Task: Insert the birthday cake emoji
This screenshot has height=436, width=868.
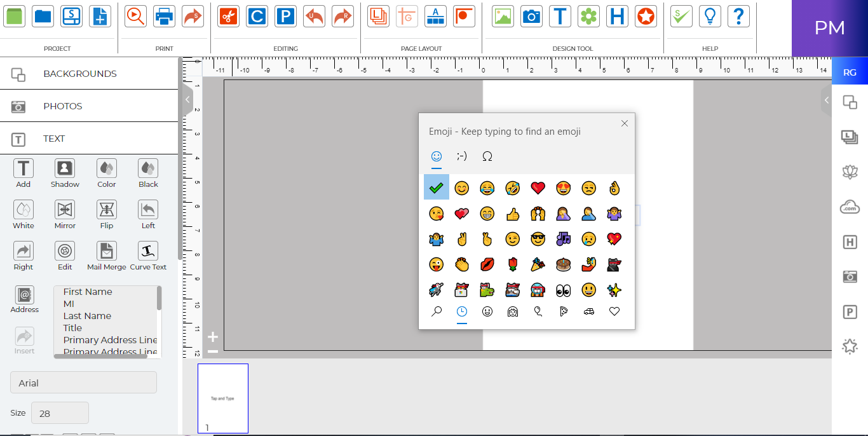Action: (563, 264)
